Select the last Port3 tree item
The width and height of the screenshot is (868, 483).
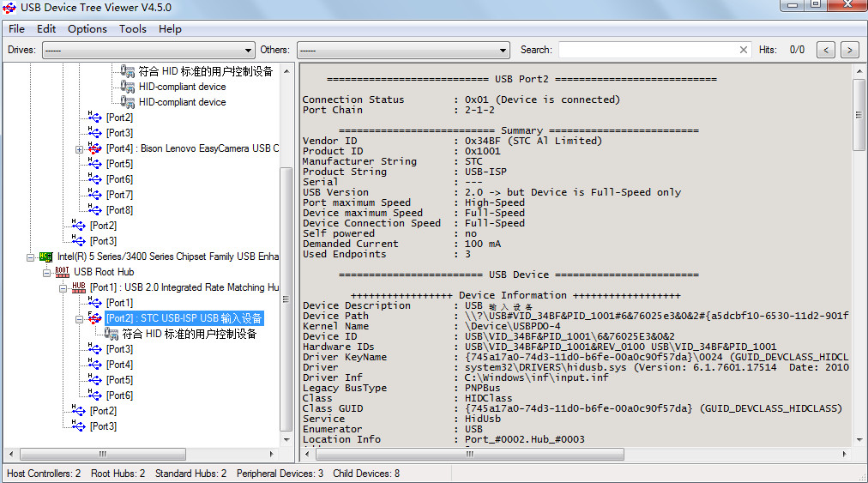[x=103, y=426]
